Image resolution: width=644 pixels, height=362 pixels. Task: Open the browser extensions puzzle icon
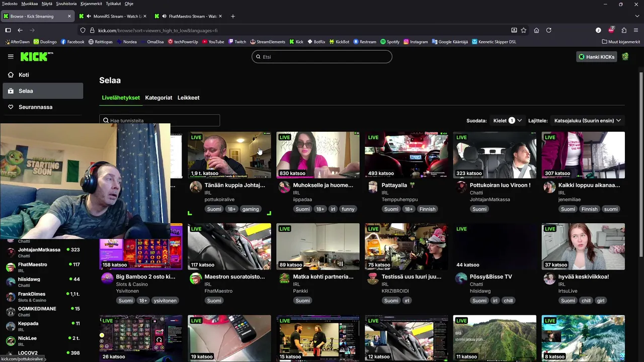pyautogui.click(x=624, y=30)
